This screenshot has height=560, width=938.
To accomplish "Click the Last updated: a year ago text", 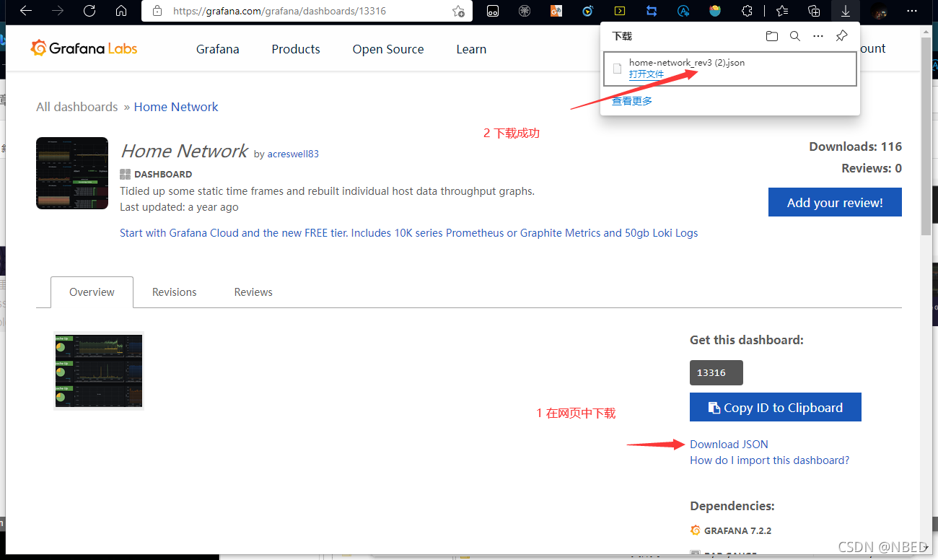I will coord(179,207).
